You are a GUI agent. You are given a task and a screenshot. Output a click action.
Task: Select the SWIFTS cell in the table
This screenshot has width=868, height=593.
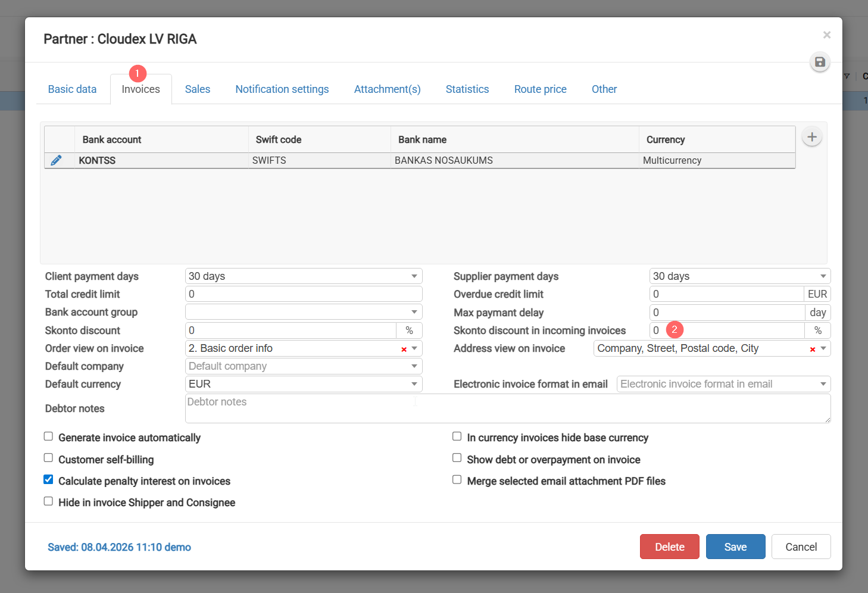tap(320, 161)
